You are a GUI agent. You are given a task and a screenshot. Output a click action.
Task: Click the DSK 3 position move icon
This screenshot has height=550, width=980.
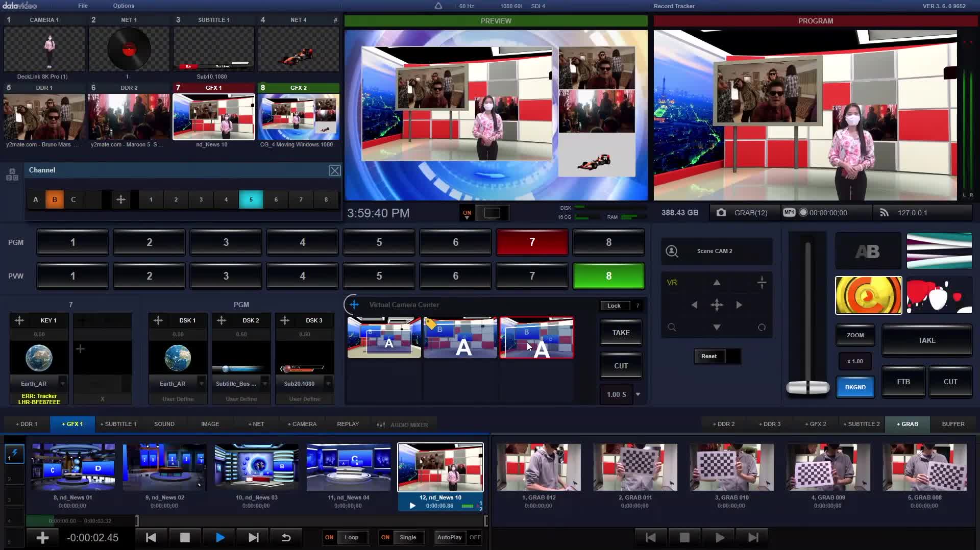pos(285,320)
